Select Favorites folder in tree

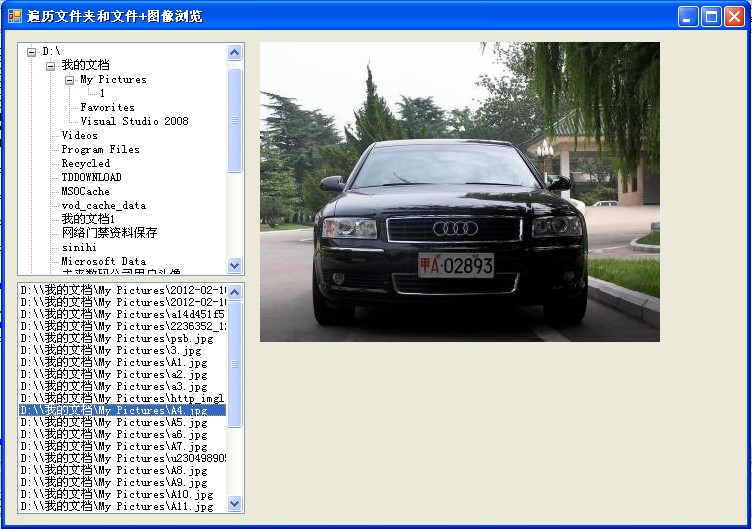tap(107, 107)
